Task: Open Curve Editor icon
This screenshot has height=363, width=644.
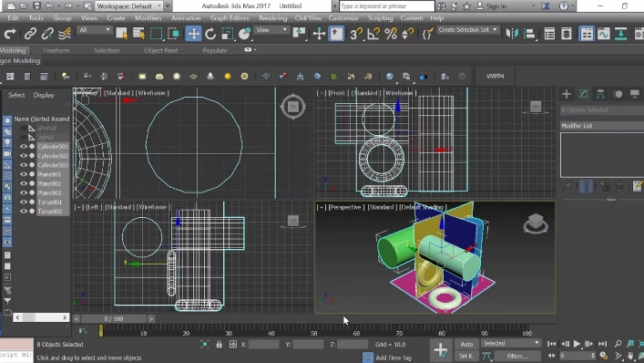Action: (x=604, y=34)
